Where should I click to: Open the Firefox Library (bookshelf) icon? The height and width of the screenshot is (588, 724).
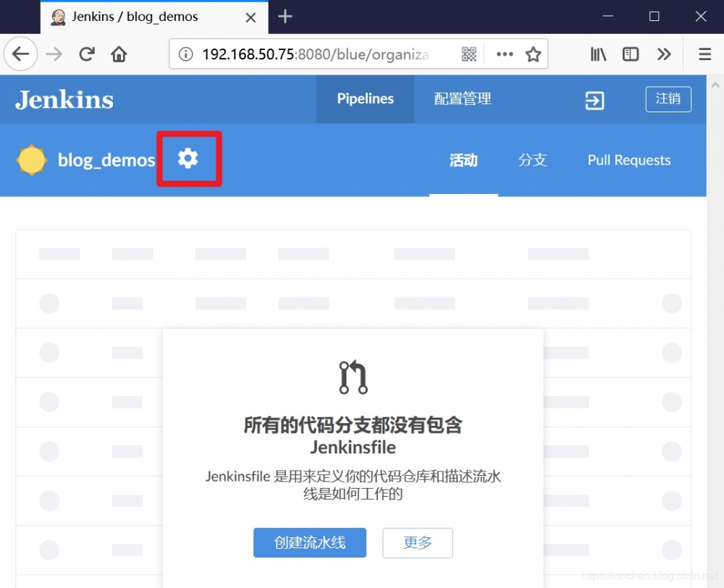tap(597, 54)
